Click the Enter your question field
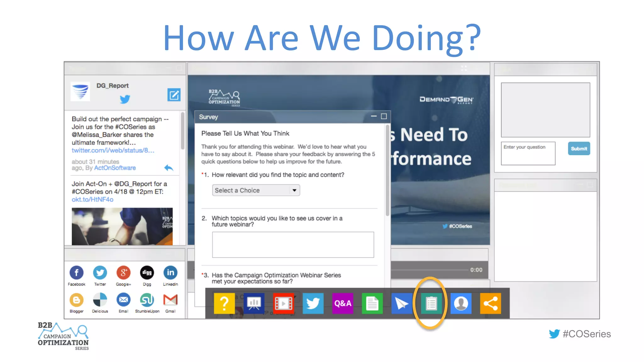The height and width of the screenshot is (362, 644). 528,153
